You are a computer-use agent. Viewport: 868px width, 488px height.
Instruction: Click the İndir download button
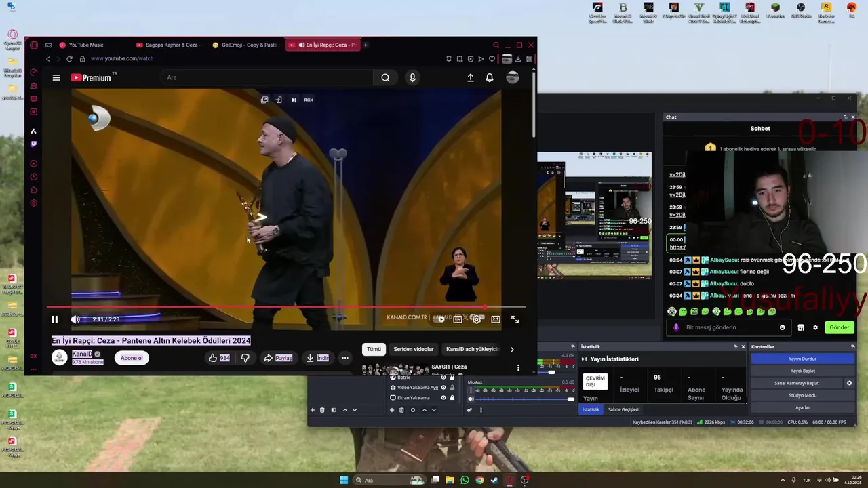(317, 358)
